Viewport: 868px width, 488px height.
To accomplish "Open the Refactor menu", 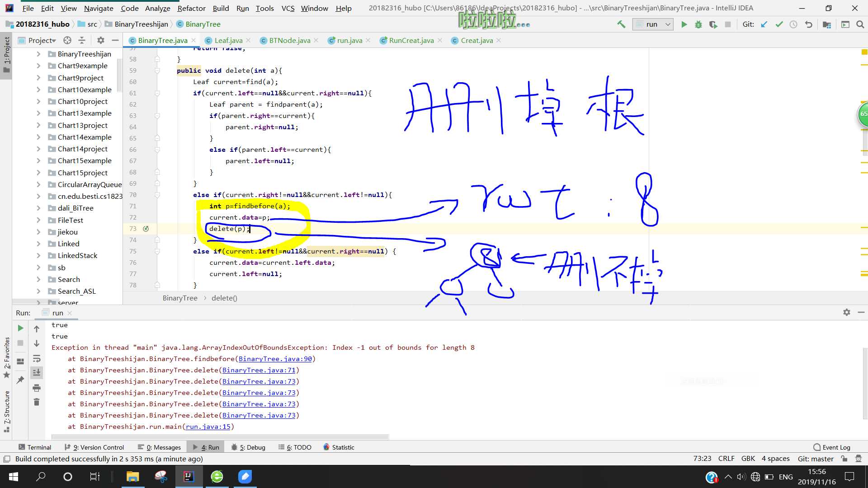I will coord(191,8).
